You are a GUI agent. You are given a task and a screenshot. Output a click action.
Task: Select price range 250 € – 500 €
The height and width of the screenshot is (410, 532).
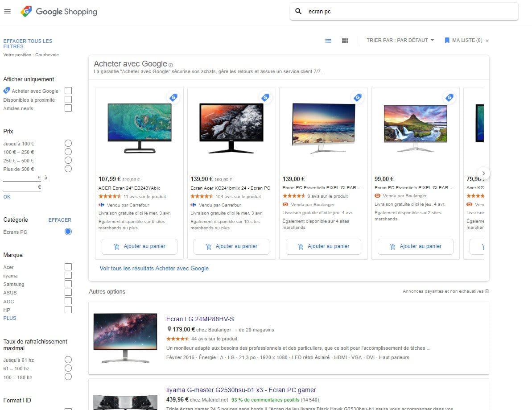(x=68, y=160)
